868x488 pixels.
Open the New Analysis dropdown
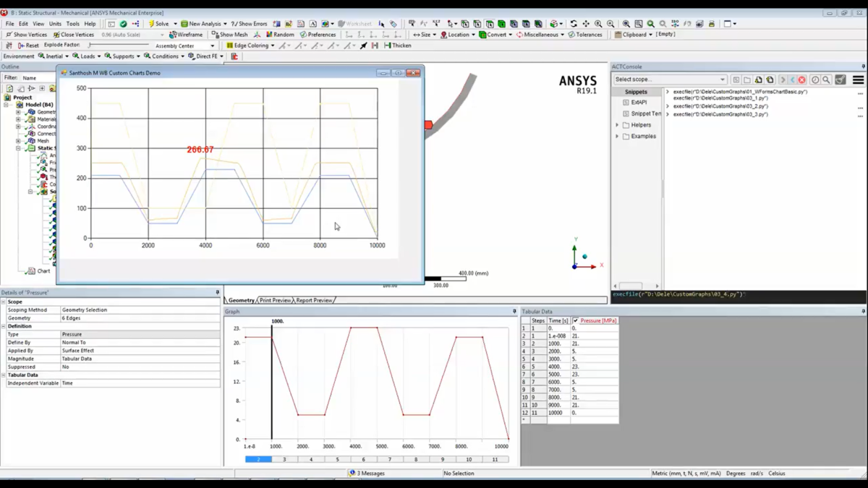204,24
